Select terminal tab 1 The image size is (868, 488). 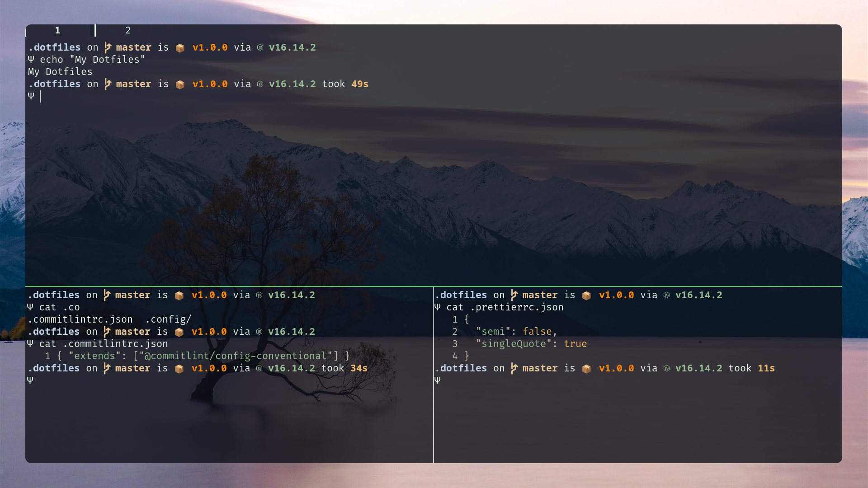tap(57, 30)
